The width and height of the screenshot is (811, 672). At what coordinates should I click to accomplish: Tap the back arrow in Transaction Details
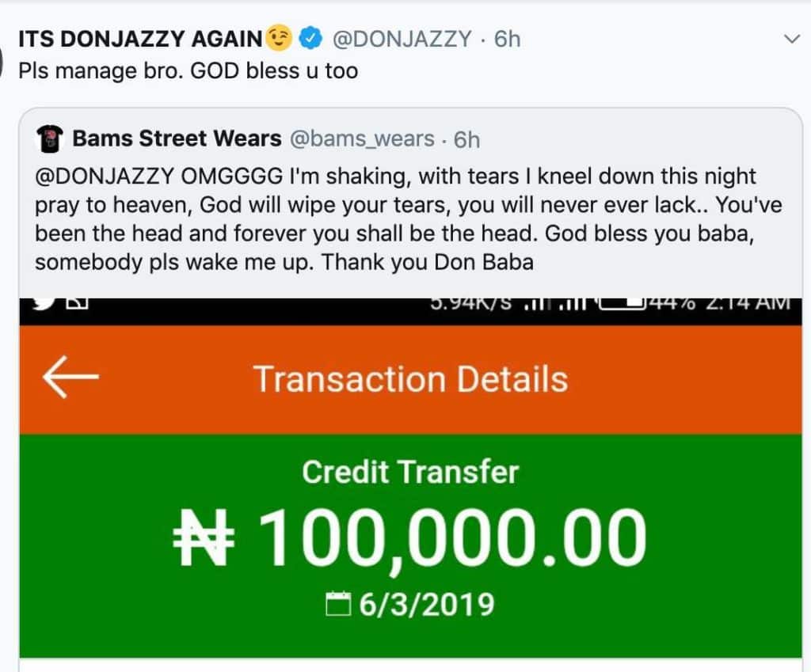(70, 377)
